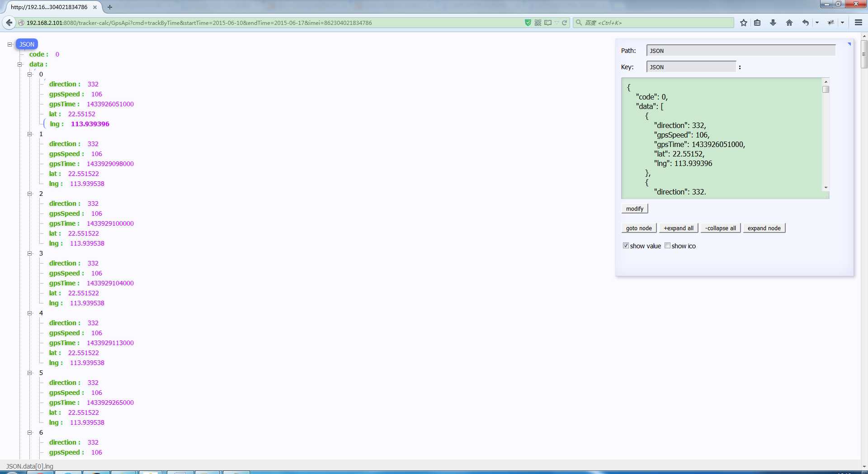Open downloads arrow icon
868x474 pixels.
point(773,23)
